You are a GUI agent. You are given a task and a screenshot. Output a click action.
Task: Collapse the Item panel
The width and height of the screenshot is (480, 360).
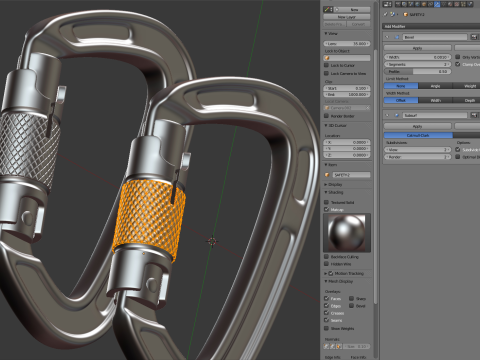pos(326,165)
